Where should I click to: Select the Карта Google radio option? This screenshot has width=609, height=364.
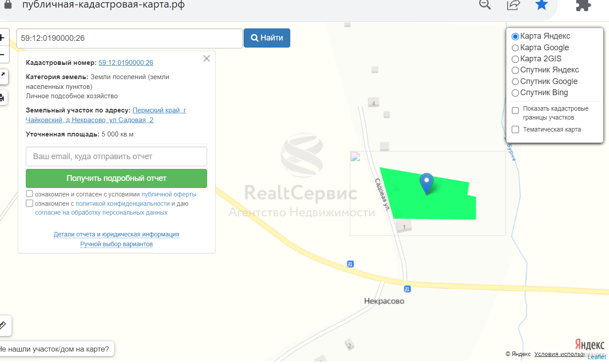pyautogui.click(x=515, y=48)
